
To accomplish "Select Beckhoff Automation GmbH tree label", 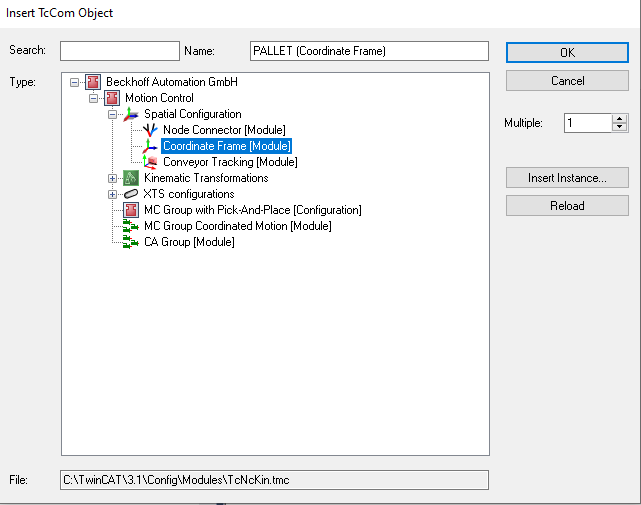I will [172, 82].
